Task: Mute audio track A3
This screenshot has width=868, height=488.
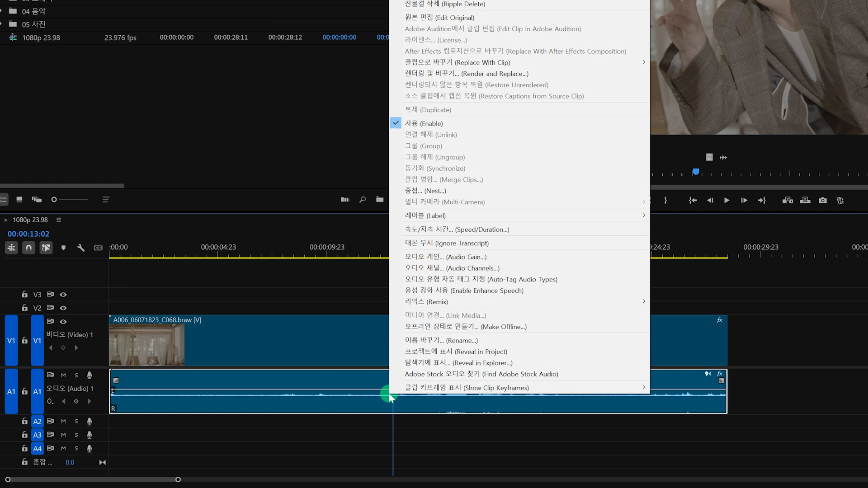Action: (63, 435)
